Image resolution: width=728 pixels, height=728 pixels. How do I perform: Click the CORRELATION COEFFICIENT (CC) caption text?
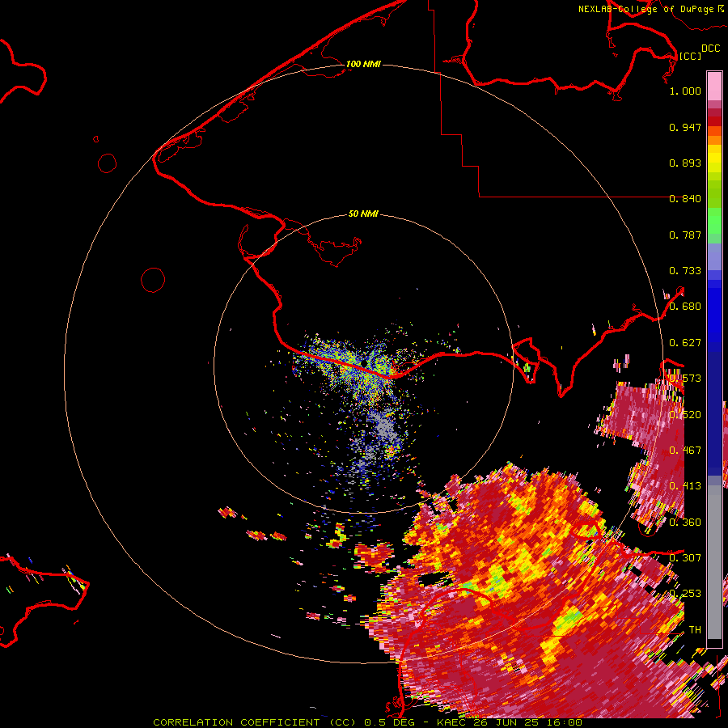[x=256, y=722]
